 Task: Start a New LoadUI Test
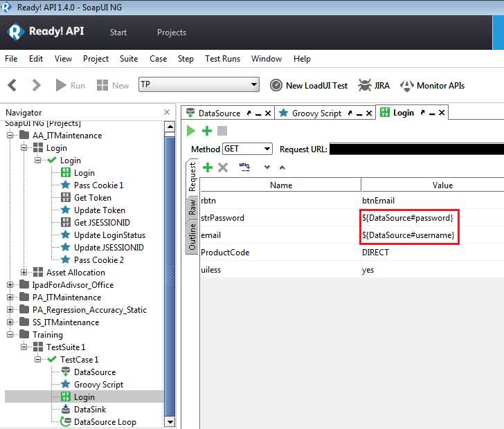pyautogui.click(x=309, y=86)
